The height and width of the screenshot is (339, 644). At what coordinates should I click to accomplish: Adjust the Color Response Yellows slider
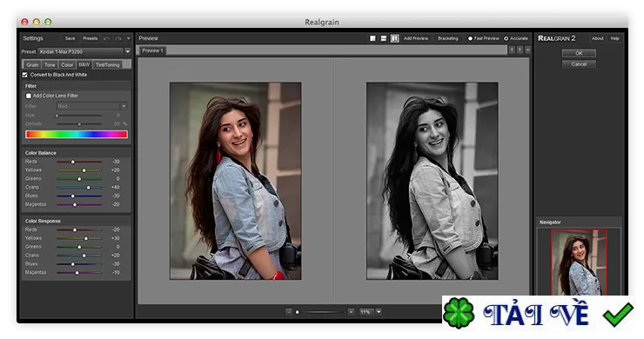[79, 238]
